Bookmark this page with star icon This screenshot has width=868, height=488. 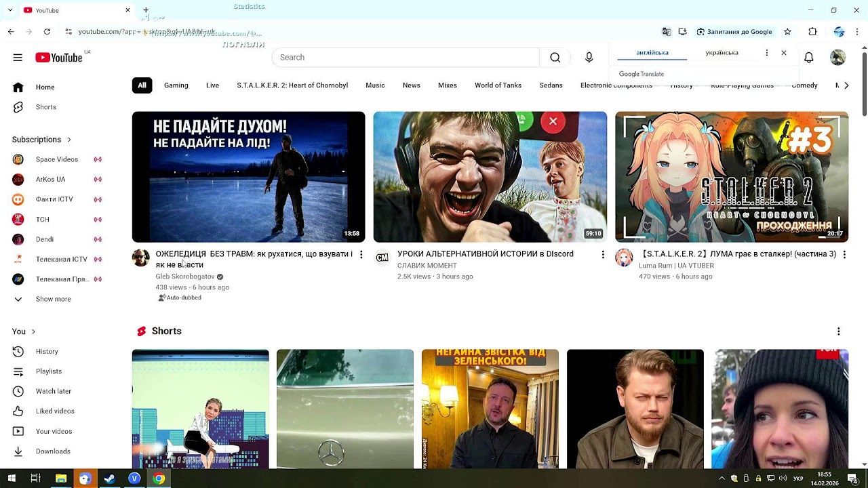[787, 32]
